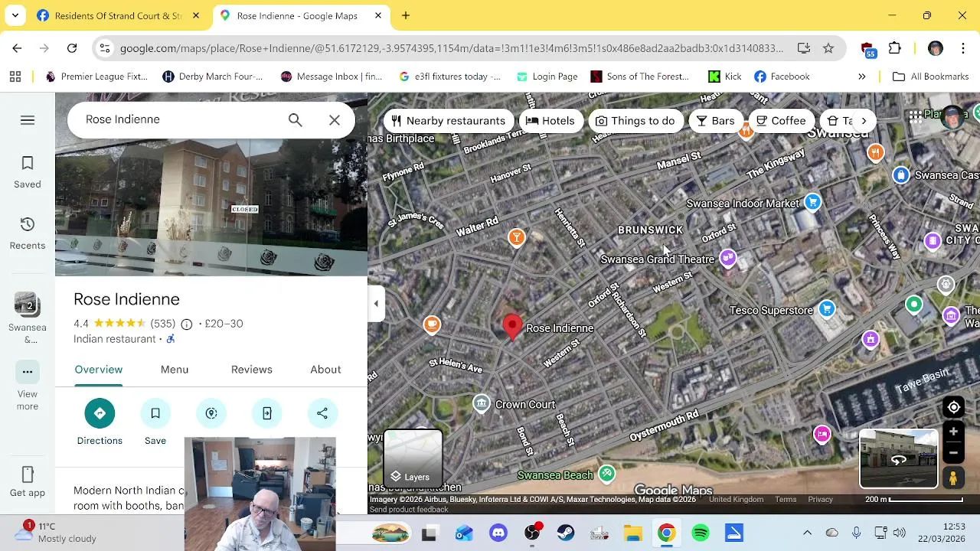Screen dimensions: 980x551
Task: Open the Street View thumbnail preview
Action: coord(899,459)
